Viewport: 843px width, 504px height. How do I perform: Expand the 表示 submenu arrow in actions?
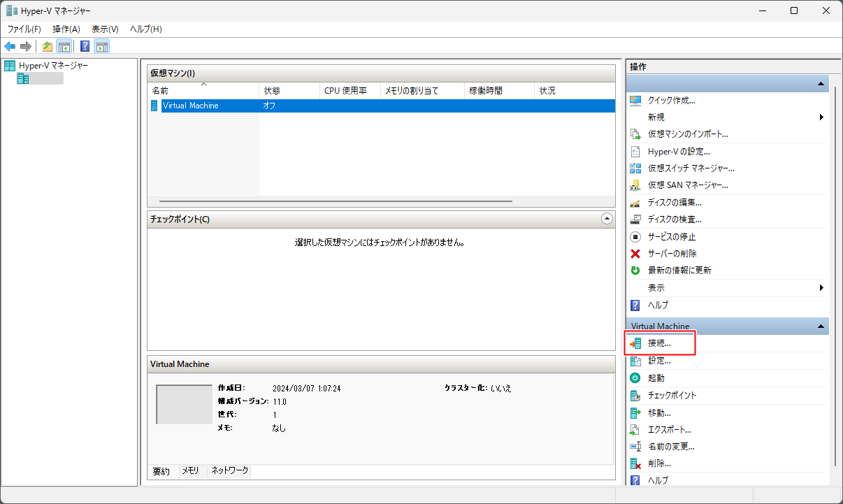click(x=821, y=288)
